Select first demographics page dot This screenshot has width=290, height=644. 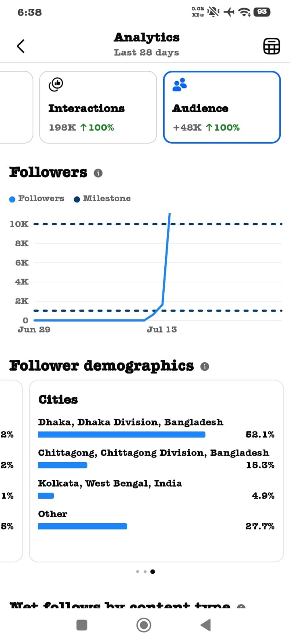pos(138,572)
